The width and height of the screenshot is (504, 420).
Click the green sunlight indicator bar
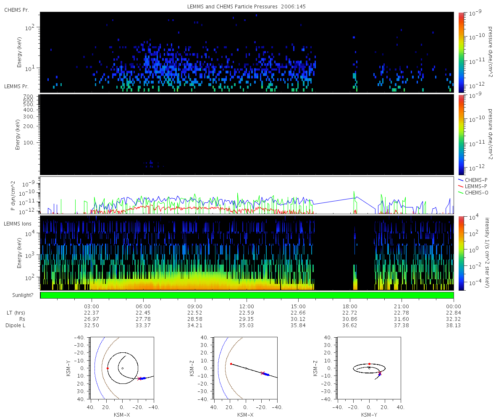(x=247, y=295)
